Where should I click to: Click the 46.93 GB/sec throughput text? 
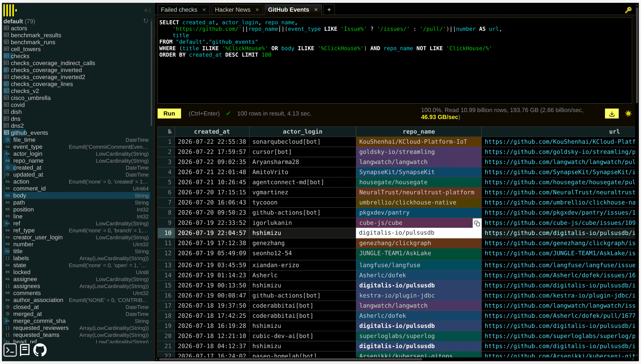point(439,117)
